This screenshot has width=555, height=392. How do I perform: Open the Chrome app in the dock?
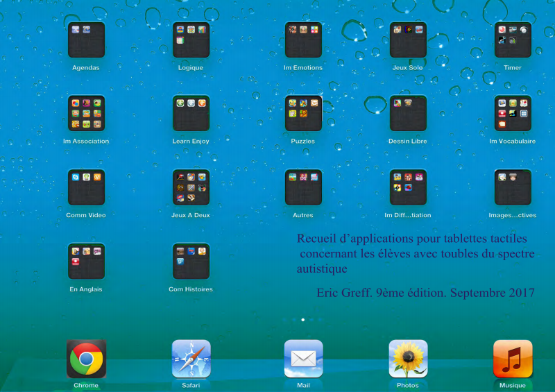pos(86,359)
